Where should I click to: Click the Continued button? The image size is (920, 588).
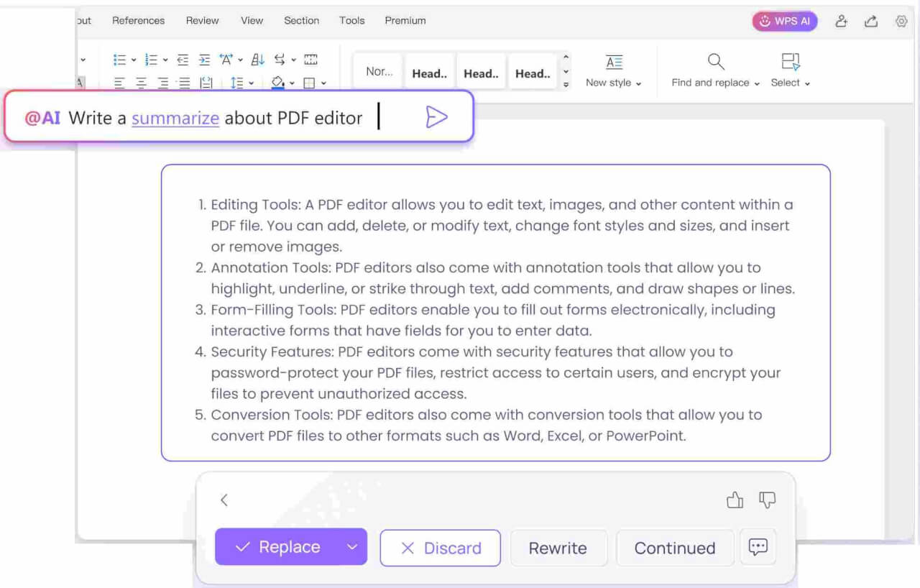point(675,548)
